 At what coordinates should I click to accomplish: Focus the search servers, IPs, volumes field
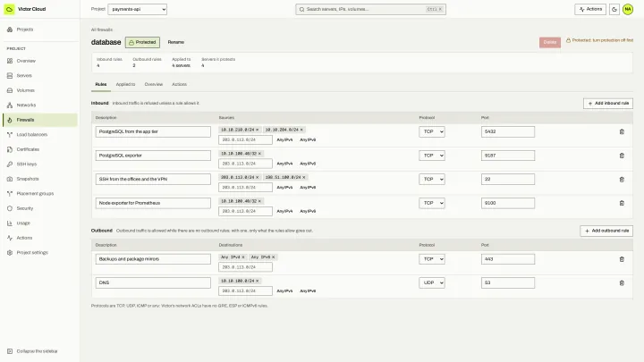tap(370, 9)
